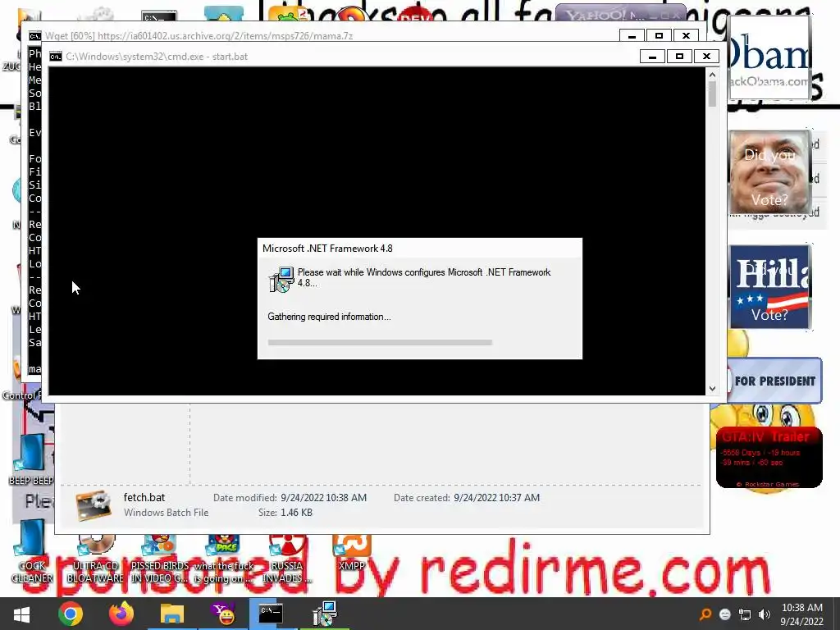The image size is (840, 630).
Task: Click the 'Did you Vote?' face banner
Action: pos(770,172)
